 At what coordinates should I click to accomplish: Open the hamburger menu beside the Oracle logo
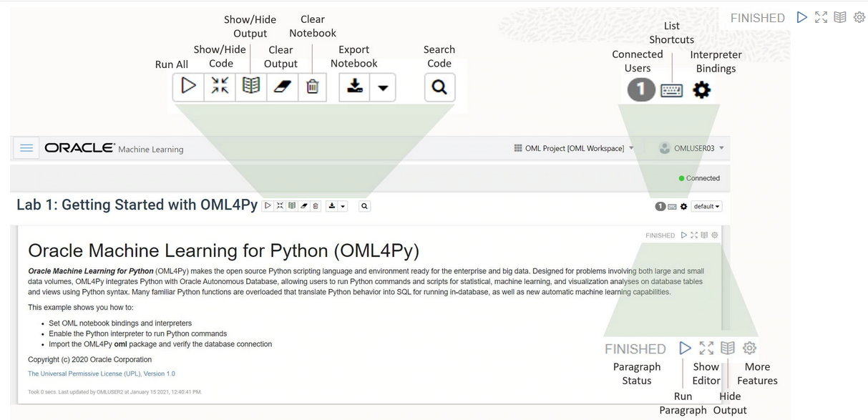pos(26,148)
